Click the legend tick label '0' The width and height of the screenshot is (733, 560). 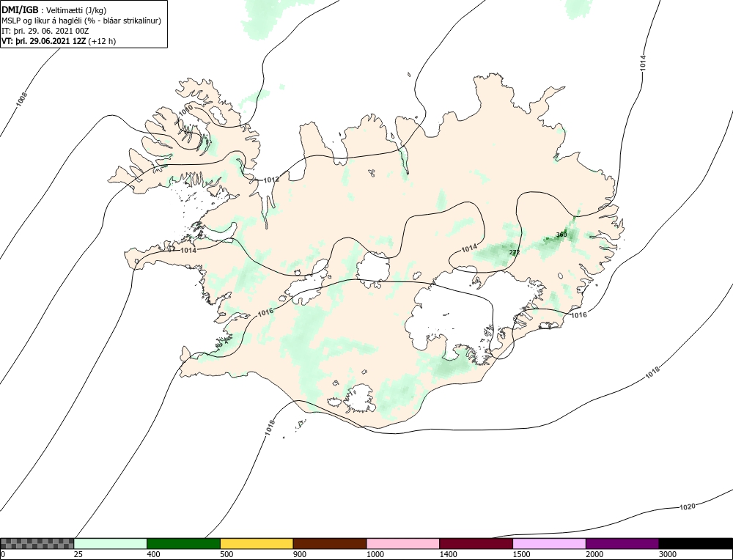pos(3,555)
